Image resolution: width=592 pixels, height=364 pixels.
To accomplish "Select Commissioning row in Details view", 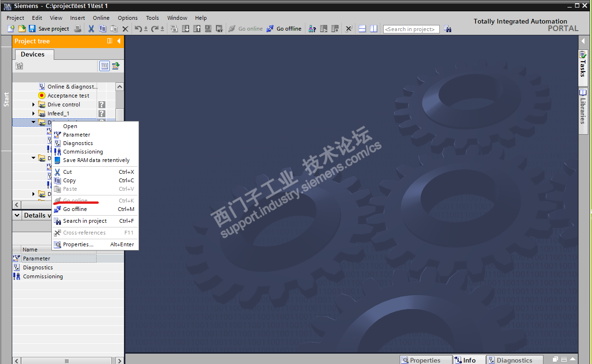I will point(68,276).
